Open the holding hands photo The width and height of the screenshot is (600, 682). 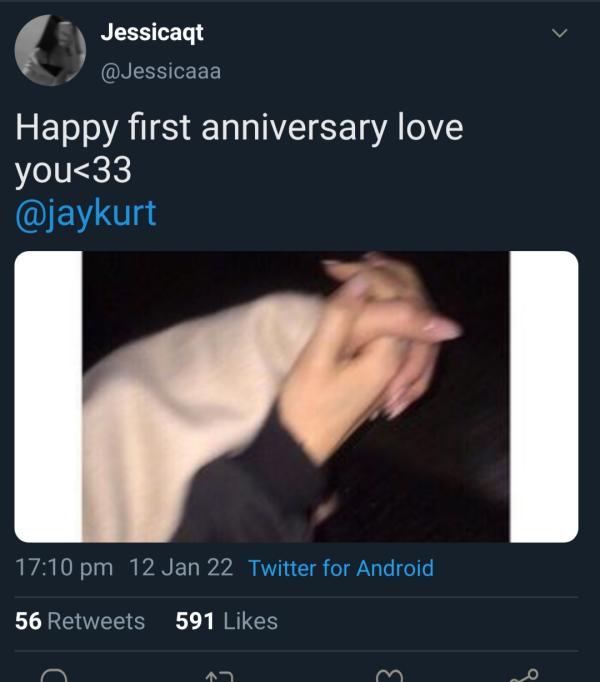pyautogui.click(x=296, y=396)
